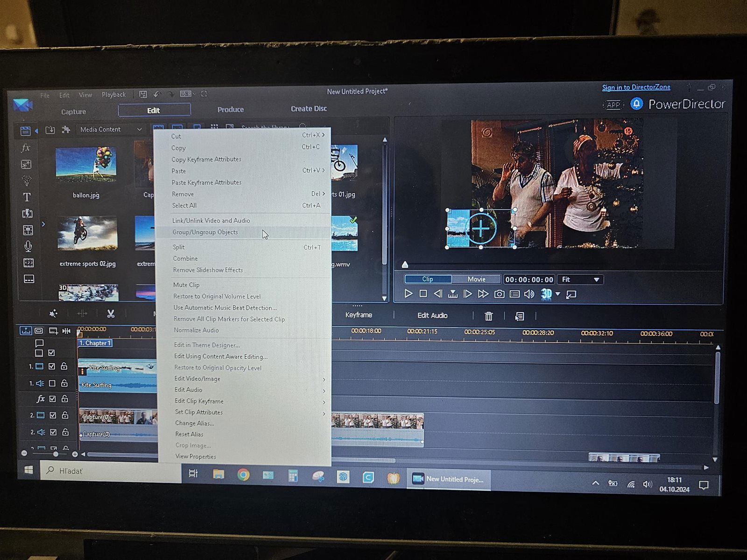This screenshot has width=747, height=560.
Task: Undock the preview window icon
Action: [571, 294]
